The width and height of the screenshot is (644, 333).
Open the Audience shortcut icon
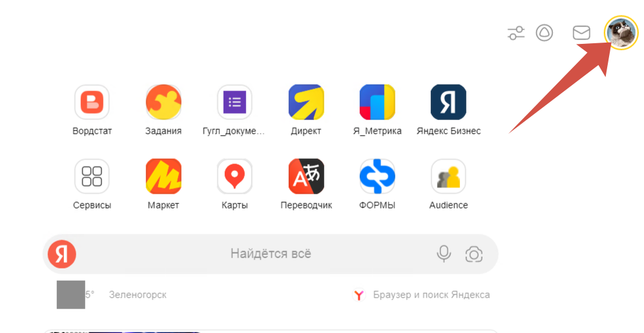click(448, 176)
